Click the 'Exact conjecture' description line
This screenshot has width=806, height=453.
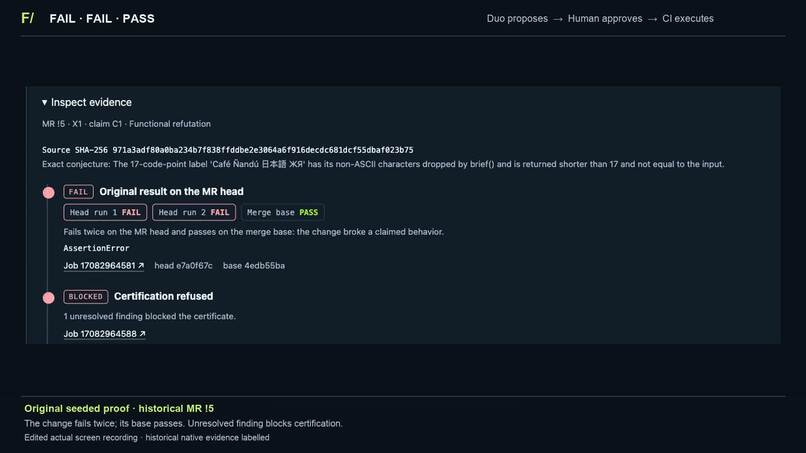[383, 165]
